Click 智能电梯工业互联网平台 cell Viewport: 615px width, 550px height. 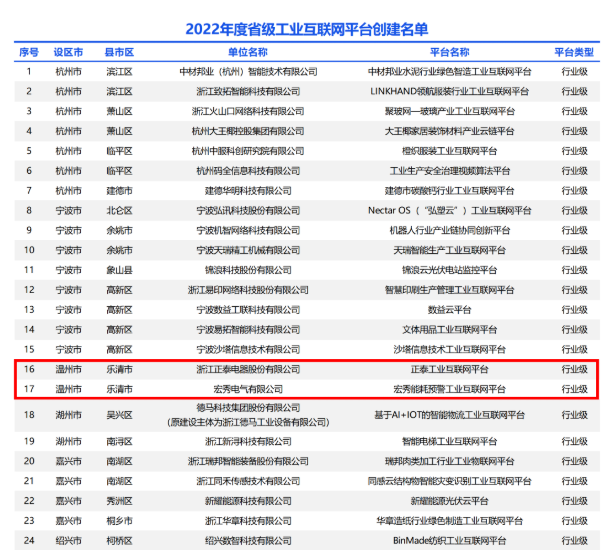click(x=449, y=441)
